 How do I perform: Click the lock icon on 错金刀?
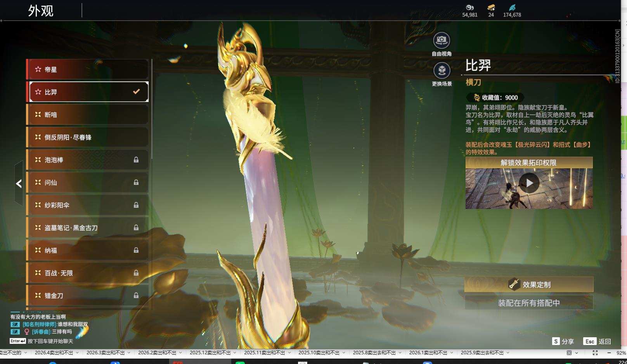pos(136,295)
